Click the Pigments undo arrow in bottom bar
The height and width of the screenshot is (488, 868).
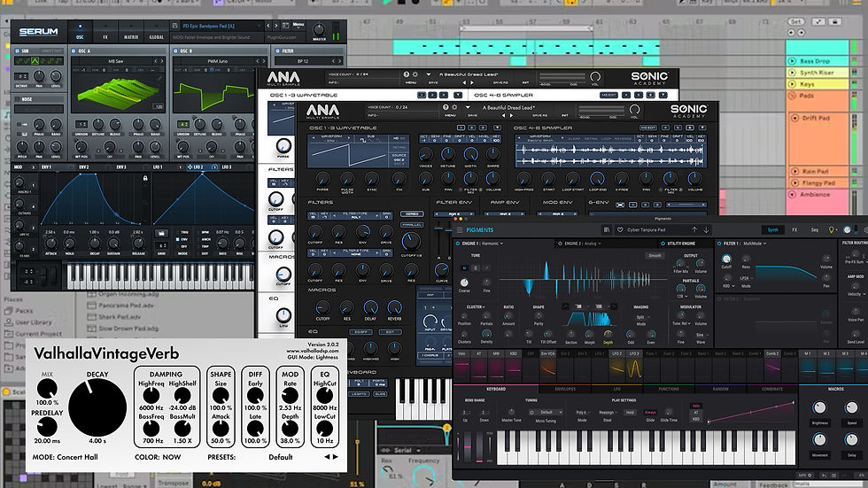[x=825, y=476]
